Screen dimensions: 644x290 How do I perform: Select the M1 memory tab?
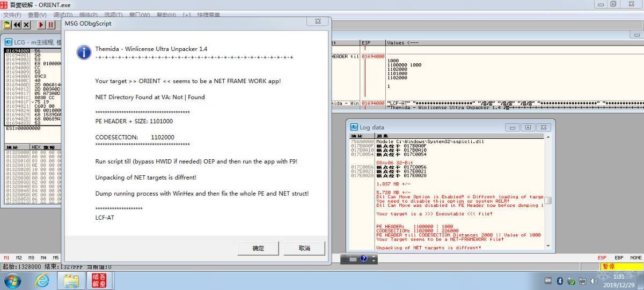coord(7,257)
